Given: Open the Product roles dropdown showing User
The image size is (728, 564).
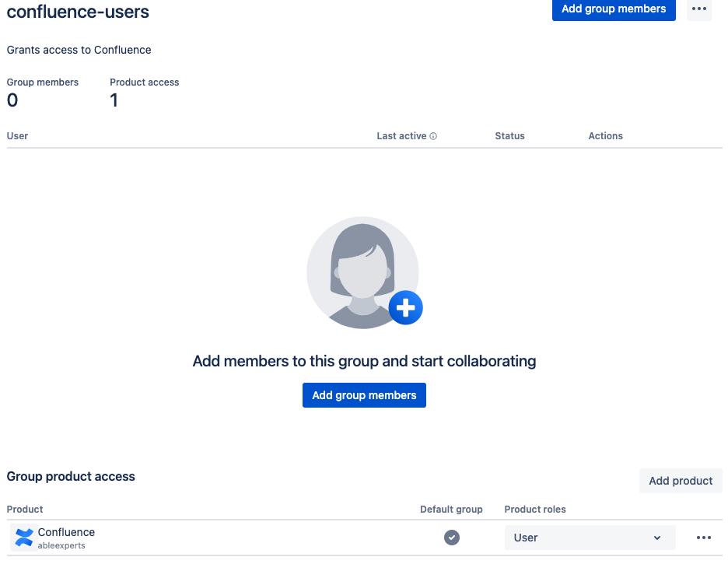Looking at the screenshot, I should [x=590, y=537].
